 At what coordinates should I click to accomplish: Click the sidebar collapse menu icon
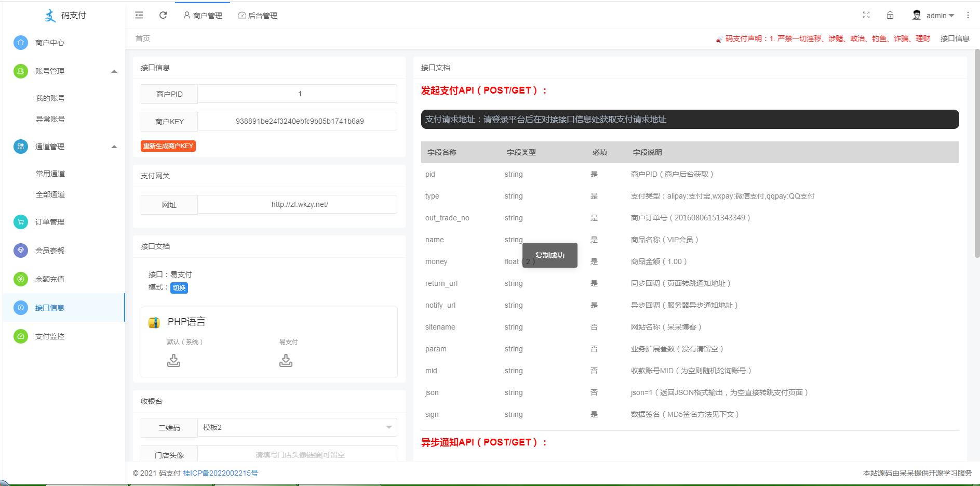(x=139, y=16)
